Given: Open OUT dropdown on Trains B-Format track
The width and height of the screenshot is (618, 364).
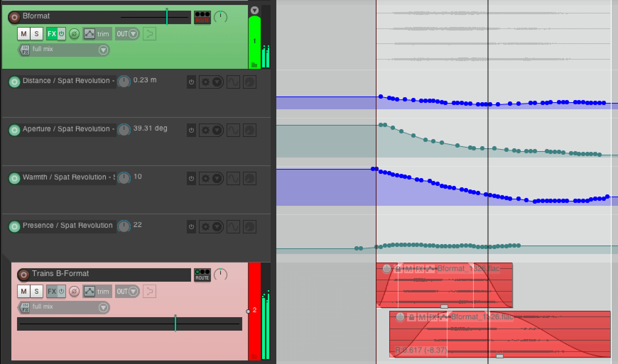Looking at the screenshot, I should click(x=128, y=291).
